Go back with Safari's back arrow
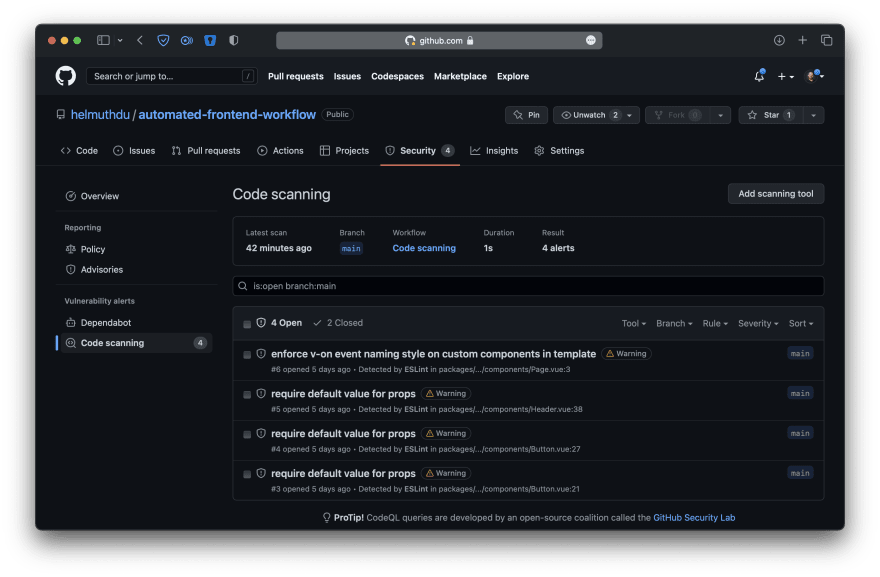This screenshot has height=577, width=880. 140,40
